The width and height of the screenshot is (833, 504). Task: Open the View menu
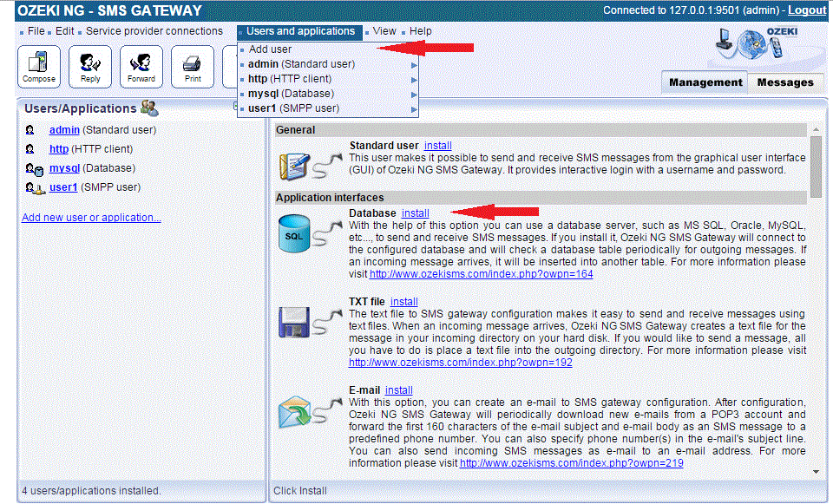tap(384, 30)
